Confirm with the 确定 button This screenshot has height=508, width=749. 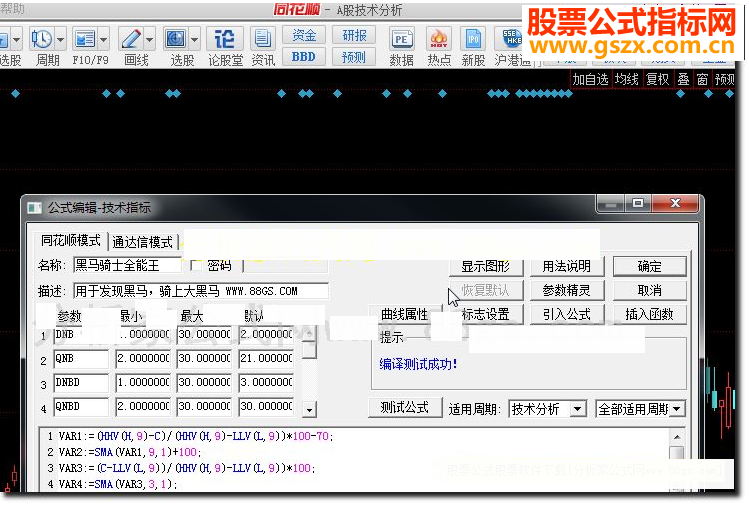(x=650, y=267)
